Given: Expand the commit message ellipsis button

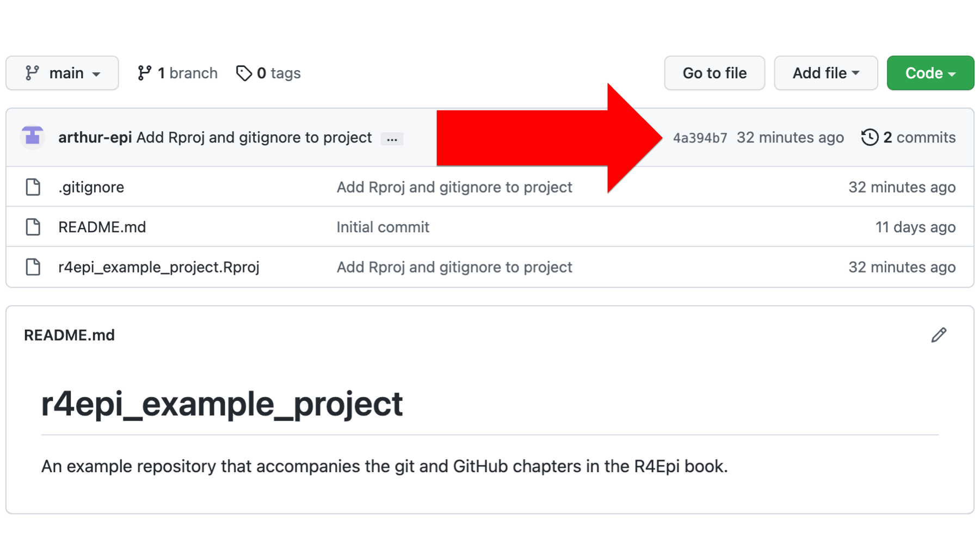Looking at the screenshot, I should (392, 139).
